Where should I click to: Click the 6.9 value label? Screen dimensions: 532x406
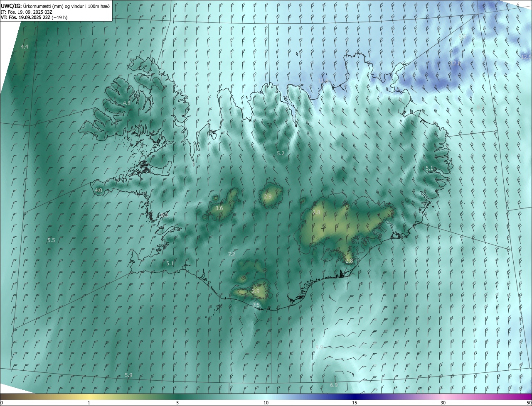click(334, 385)
